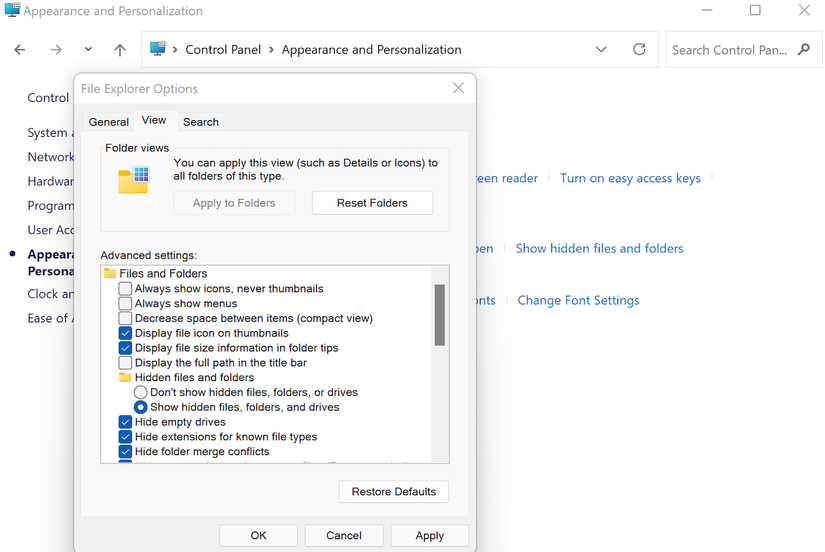Uncheck the Hide empty drives option
Viewport: 825px width, 552px height.
pos(125,422)
